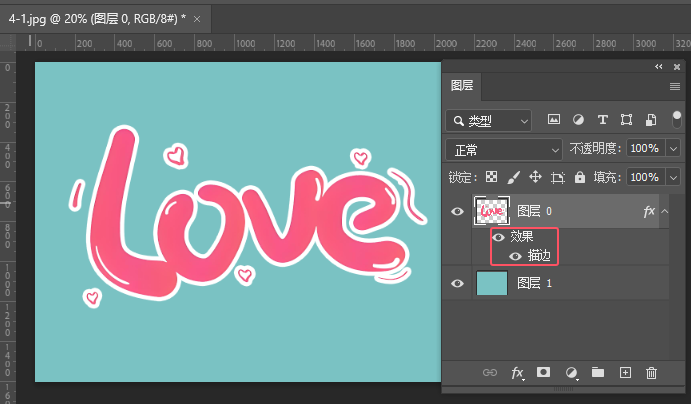Hide 图层 1 using eye icon
This screenshot has height=404, width=691.
click(x=457, y=283)
